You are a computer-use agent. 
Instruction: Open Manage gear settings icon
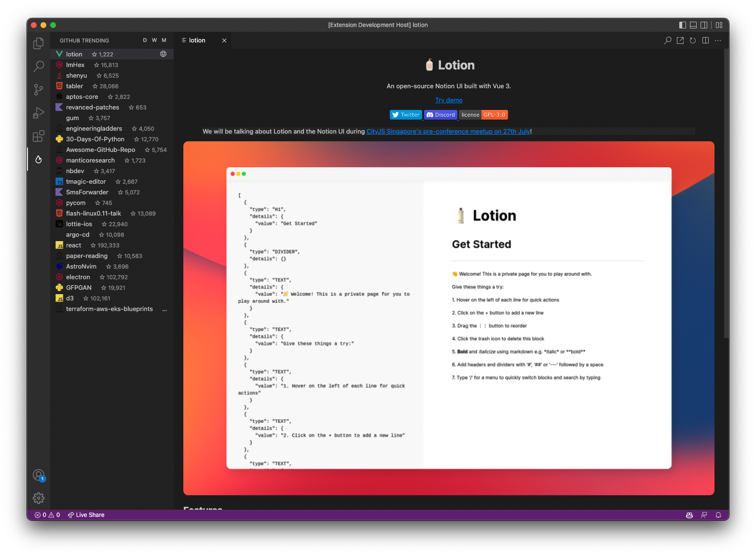coord(39,498)
